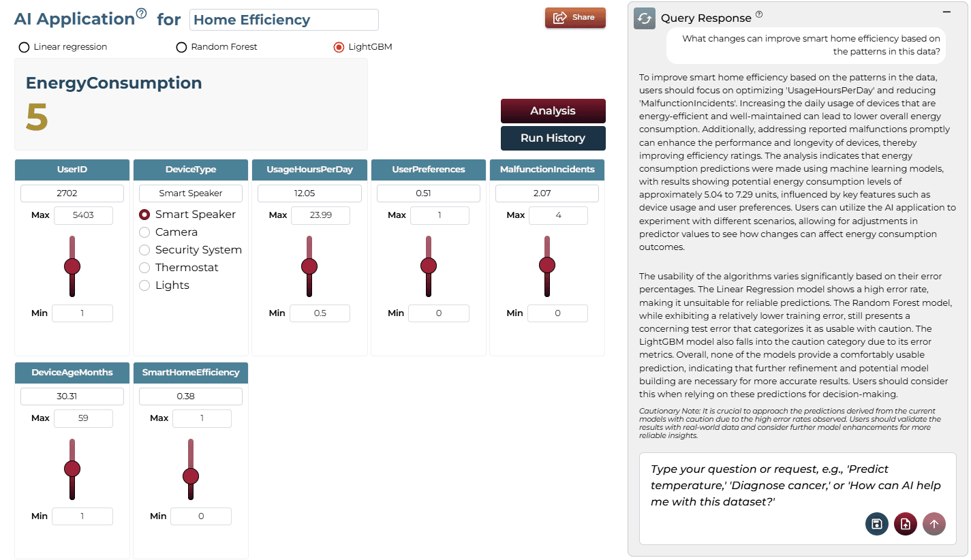The height and width of the screenshot is (560, 971).
Task: Click the refresh icon next to Query Response
Action: tap(645, 18)
